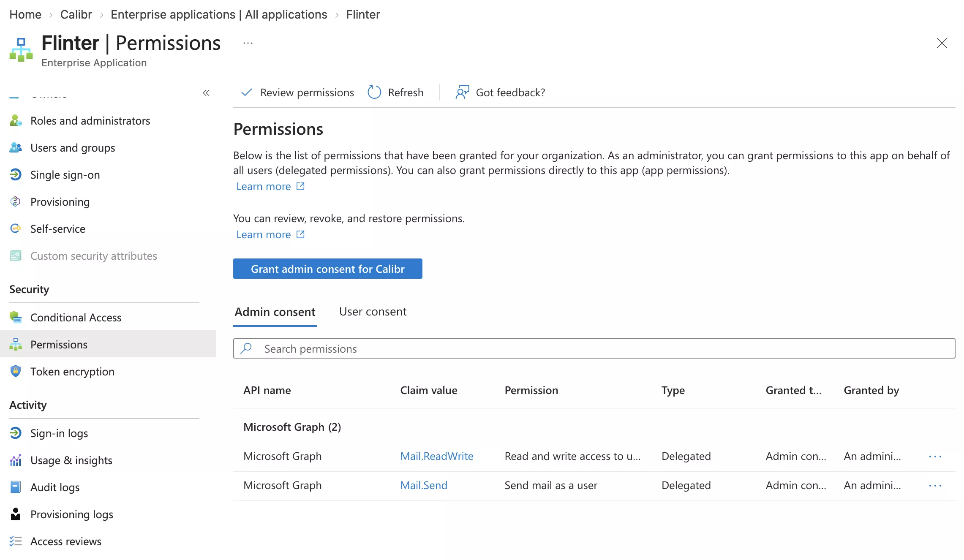
Task: Click the Self-service icon
Action: 16,229
